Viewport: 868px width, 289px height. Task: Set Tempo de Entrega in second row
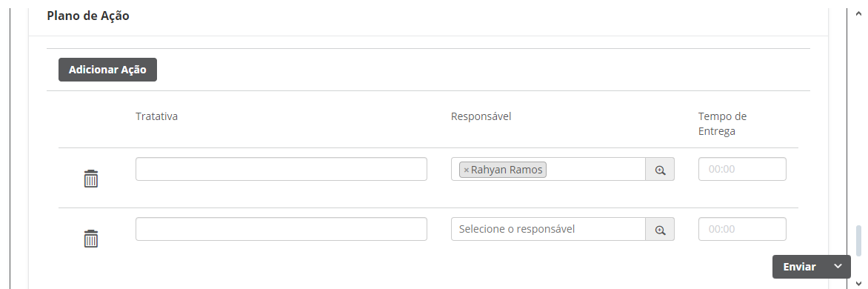742,229
